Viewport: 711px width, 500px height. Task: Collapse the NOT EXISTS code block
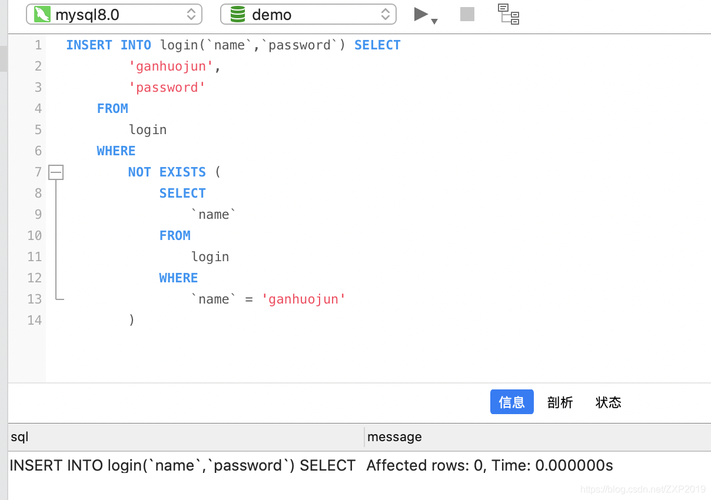56,172
